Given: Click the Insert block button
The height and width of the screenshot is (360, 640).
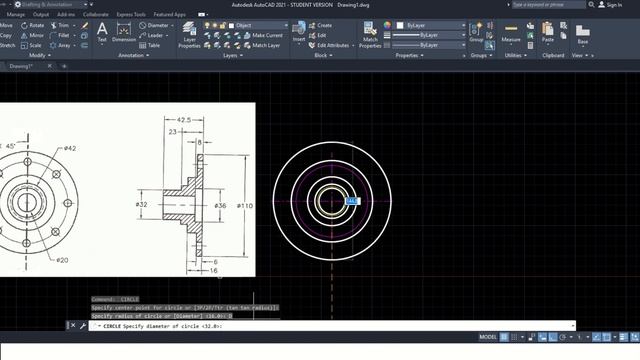Looking at the screenshot, I should coord(299,32).
